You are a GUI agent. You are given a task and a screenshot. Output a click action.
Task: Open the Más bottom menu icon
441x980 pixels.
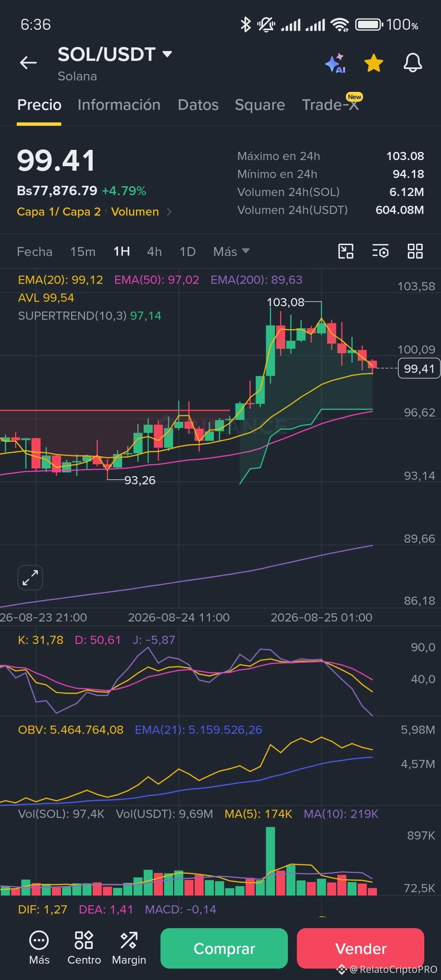click(x=39, y=948)
